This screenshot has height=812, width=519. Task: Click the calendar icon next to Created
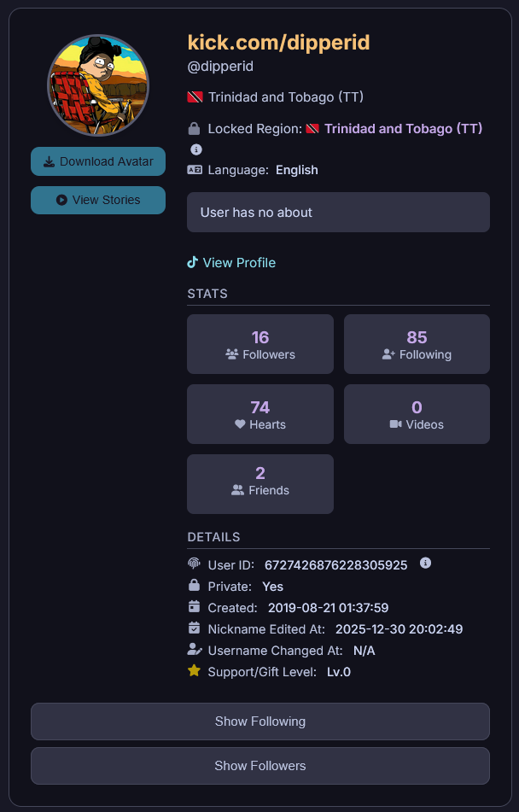(194, 606)
